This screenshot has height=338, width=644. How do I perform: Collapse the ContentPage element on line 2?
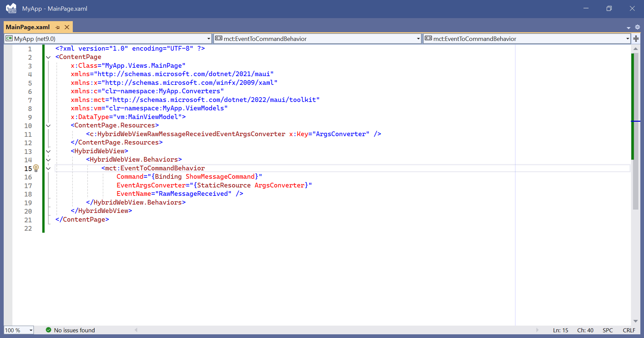click(48, 57)
